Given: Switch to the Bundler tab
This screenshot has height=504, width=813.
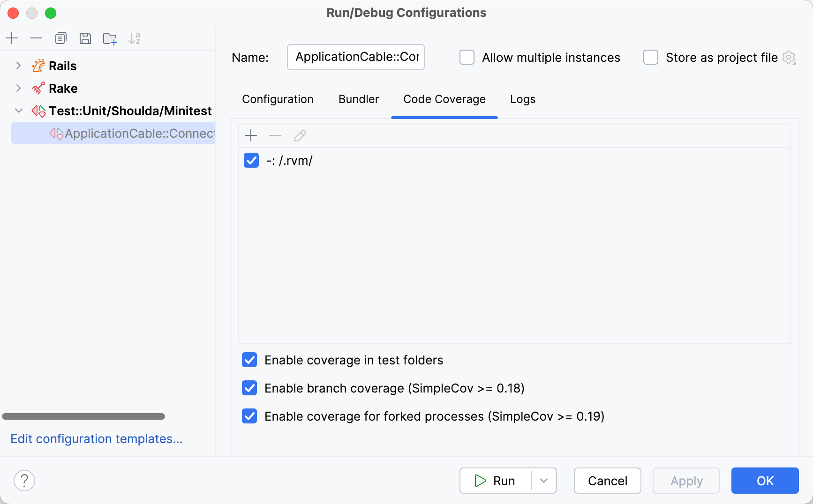Looking at the screenshot, I should 358,99.
